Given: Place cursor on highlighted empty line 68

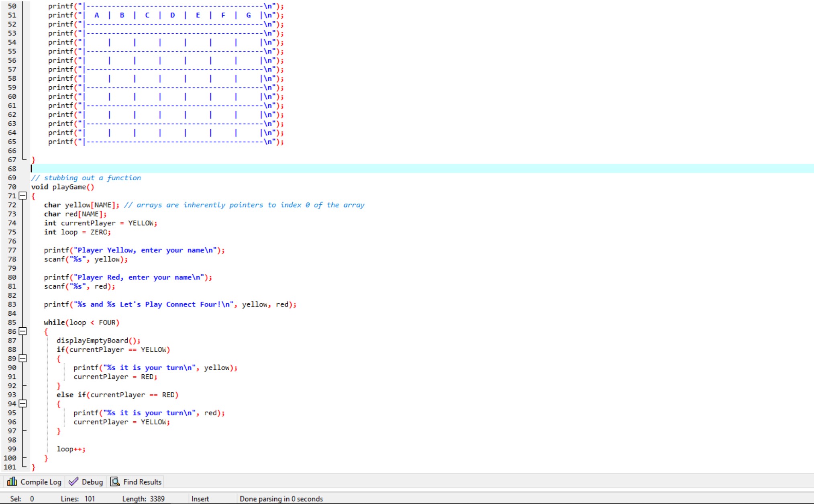Looking at the screenshot, I should [241, 169].
